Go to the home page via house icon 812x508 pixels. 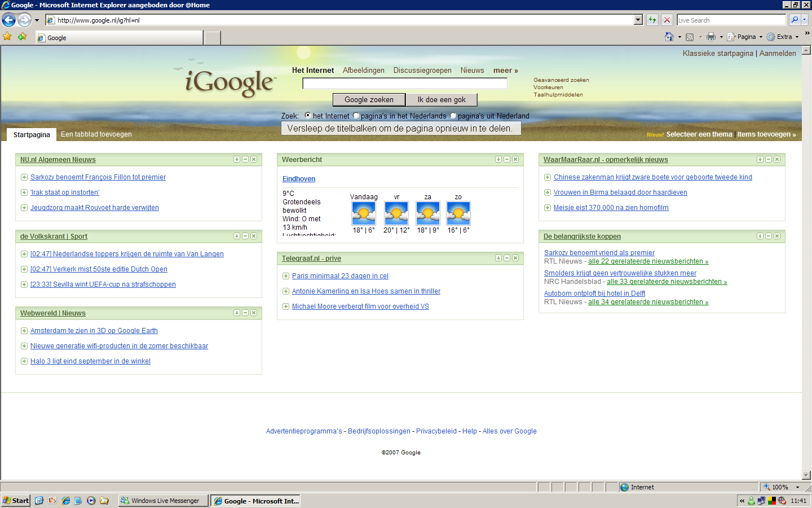(x=669, y=37)
